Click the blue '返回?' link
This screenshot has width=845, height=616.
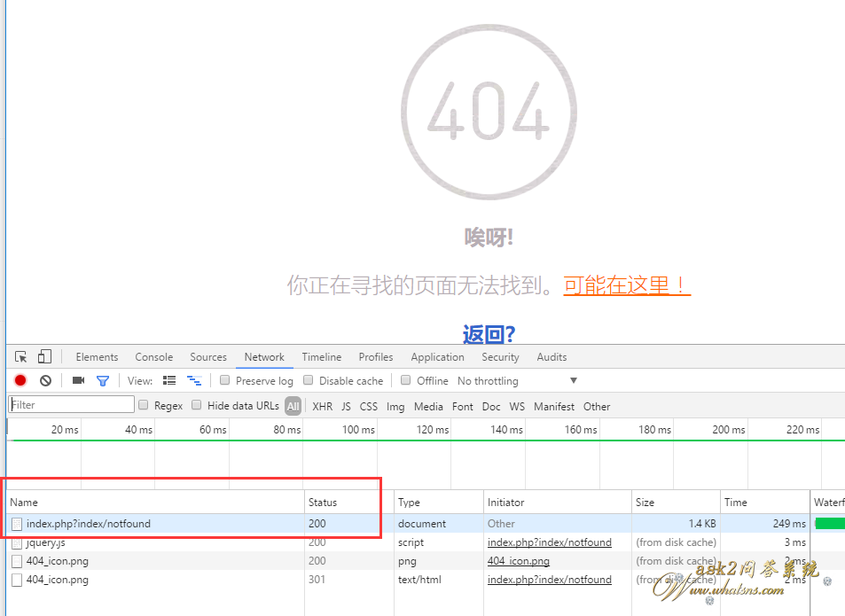(489, 334)
